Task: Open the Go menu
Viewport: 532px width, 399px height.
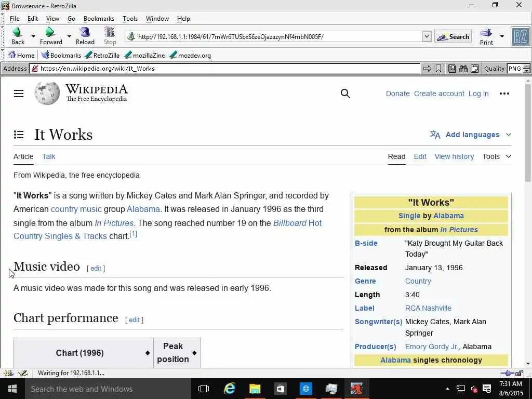Action: click(71, 19)
